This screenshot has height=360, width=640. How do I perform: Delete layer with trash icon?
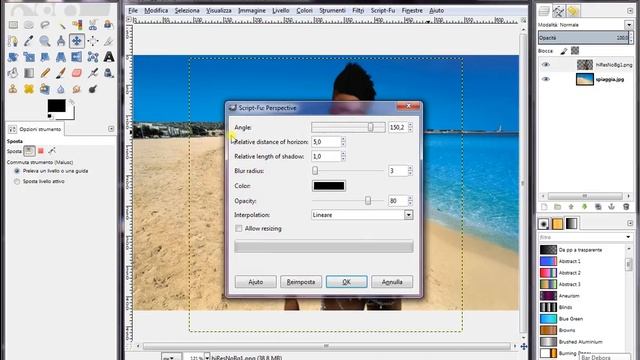(x=626, y=207)
